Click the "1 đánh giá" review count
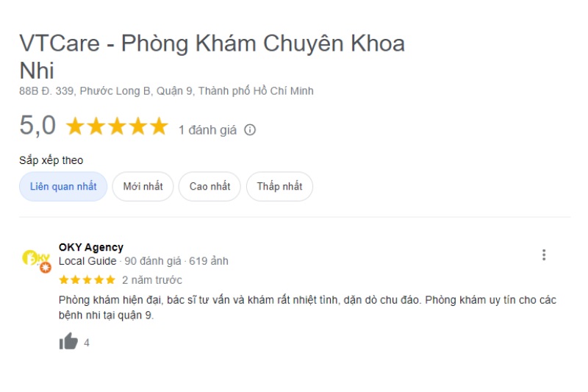 pyautogui.click(x=207, y=130)
